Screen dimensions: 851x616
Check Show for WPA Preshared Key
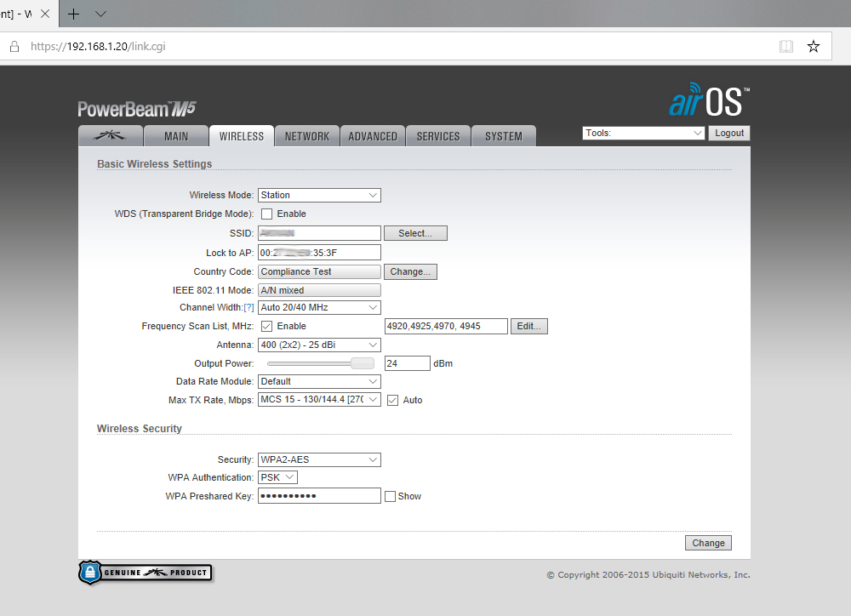[390, 497]
